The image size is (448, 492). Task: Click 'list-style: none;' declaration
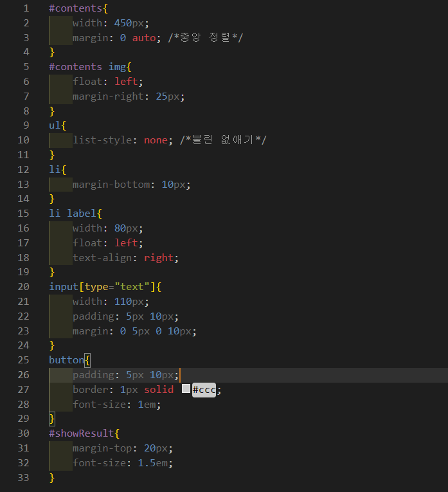pyautogui.click(x=123, y=140)
